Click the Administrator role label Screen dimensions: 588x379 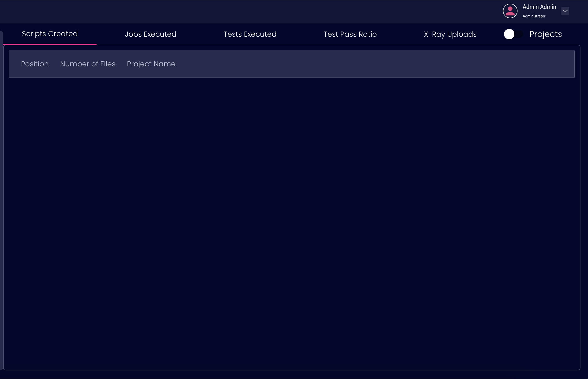tap(534, 16)
